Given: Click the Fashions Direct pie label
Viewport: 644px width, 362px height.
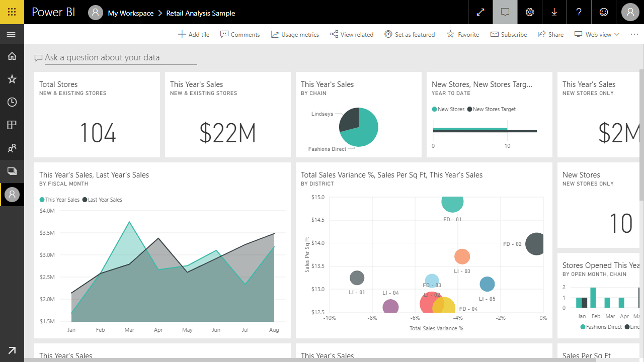Looking at the screenshot, I should [x=327, y=149].
